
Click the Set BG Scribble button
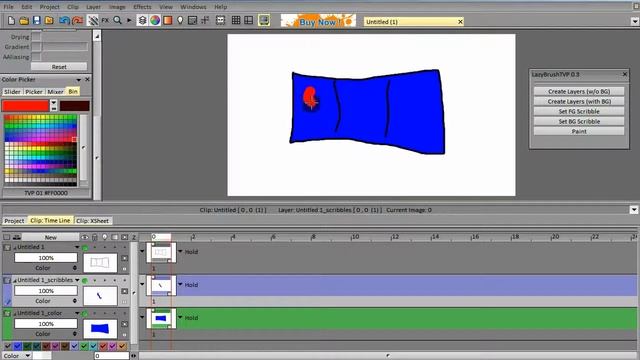point(579,121)
